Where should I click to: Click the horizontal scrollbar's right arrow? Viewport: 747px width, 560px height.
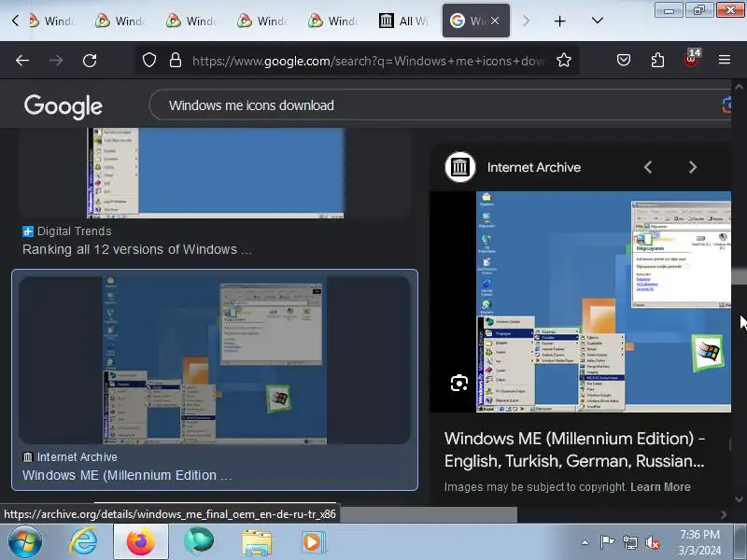(725, 514)
